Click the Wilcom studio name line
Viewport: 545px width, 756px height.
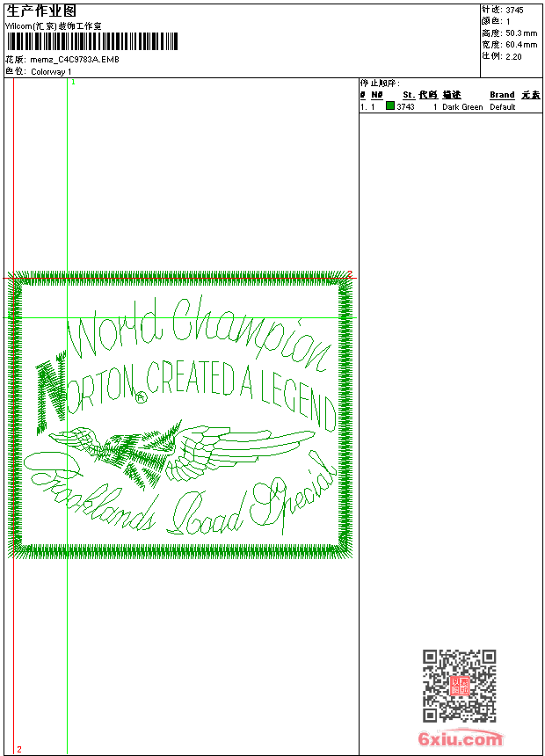[x=54, y=26]
